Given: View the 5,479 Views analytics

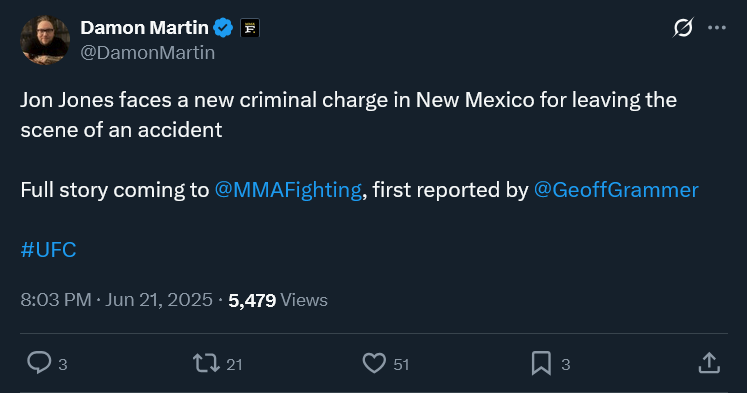Looking at the screenshot, I should pyautogui.click(x=278, y=300).
